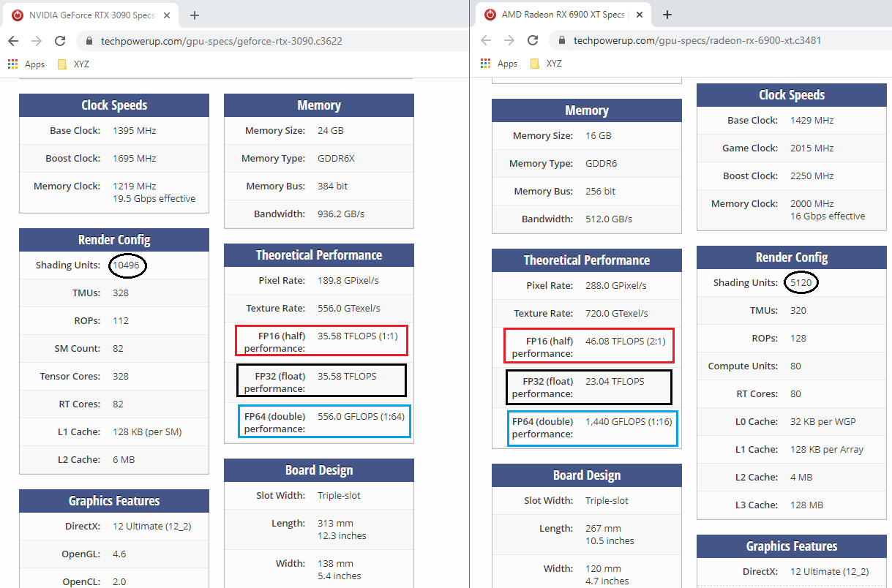
Task: Click back arrow in RX 6900 XT window
Action: (x=487, y=40)
